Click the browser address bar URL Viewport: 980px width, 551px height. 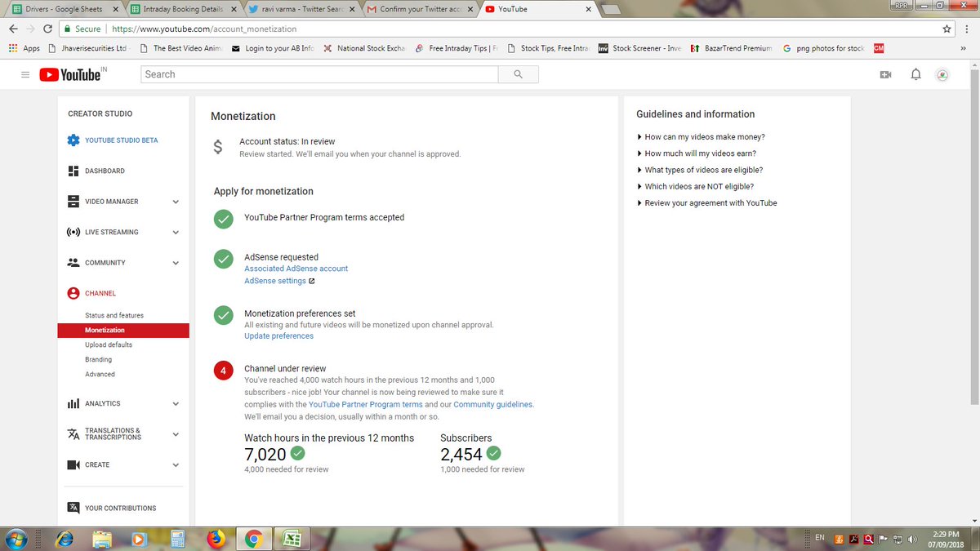(x=204, y=29)
